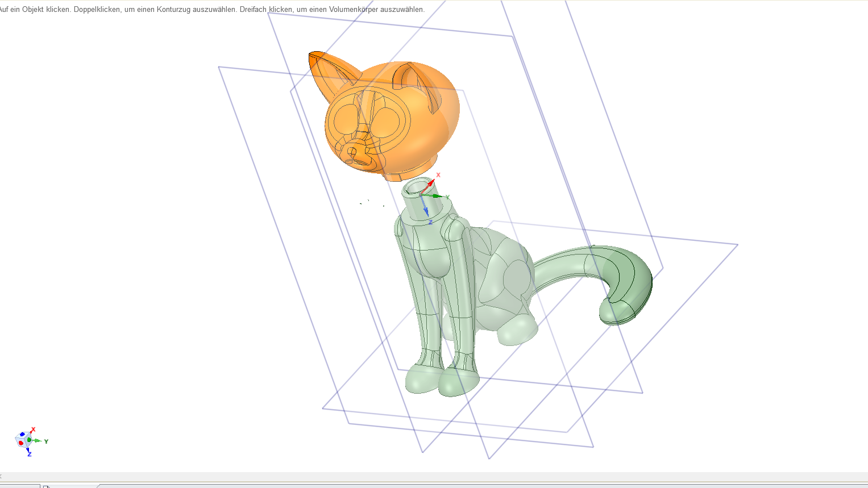868x488 pixels.
Task: Click the red X axis of the origin triad
Action: (430, 185)
